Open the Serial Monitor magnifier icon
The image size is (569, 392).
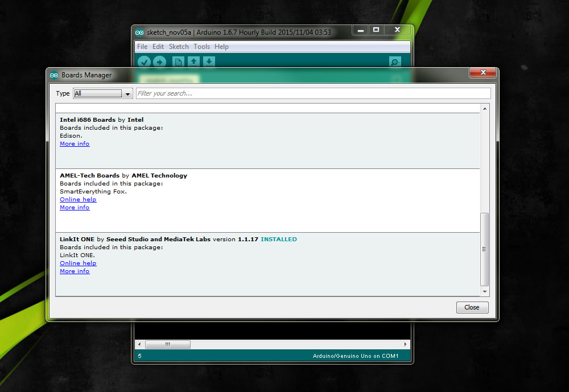pos(395,61)
